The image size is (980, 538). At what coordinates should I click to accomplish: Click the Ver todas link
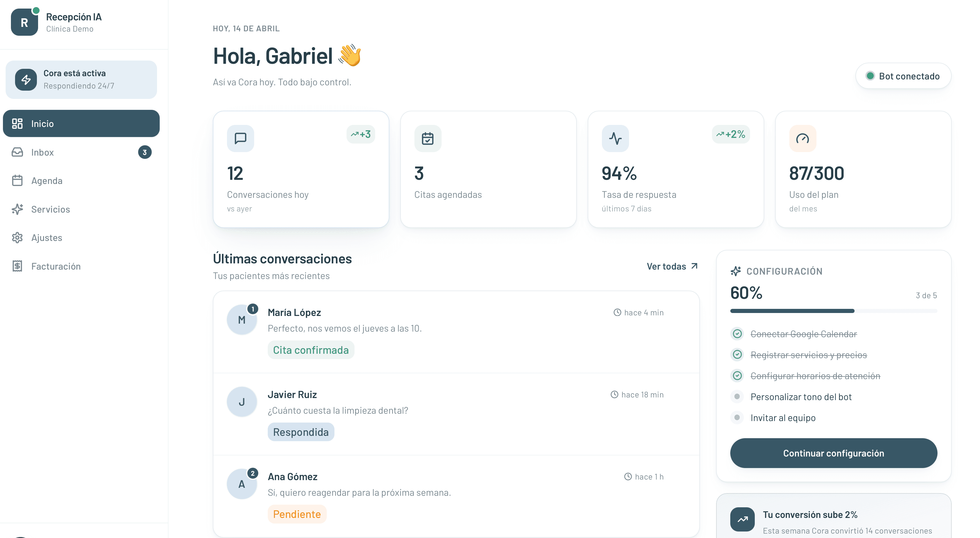click(672, 266)
